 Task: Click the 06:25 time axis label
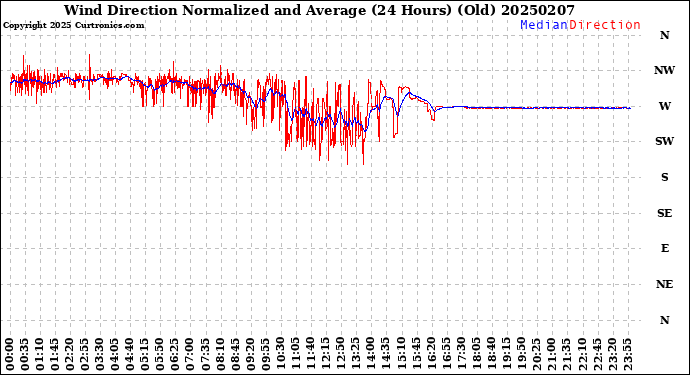click(x=175, y=355)
